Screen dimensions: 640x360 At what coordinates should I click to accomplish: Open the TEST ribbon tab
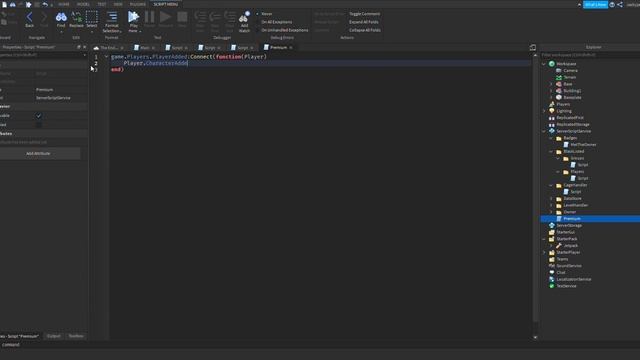(x=102, y=4)
